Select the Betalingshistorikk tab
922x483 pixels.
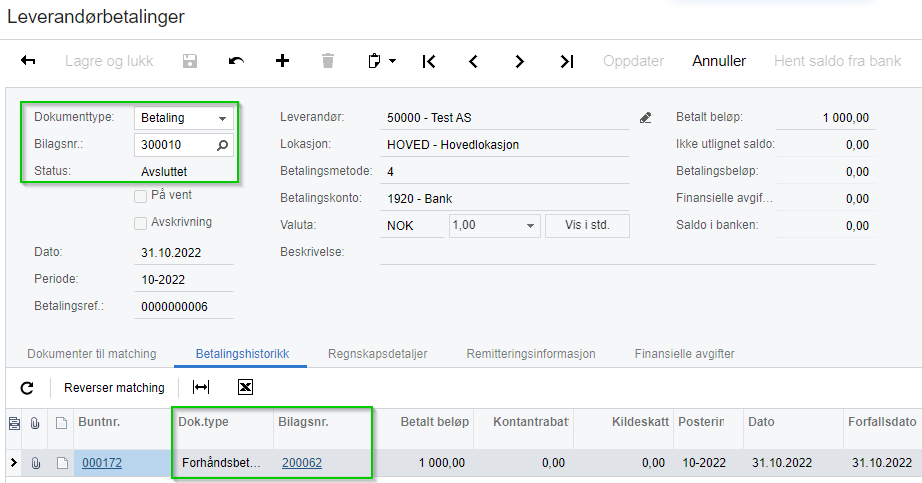pos(242,354)
